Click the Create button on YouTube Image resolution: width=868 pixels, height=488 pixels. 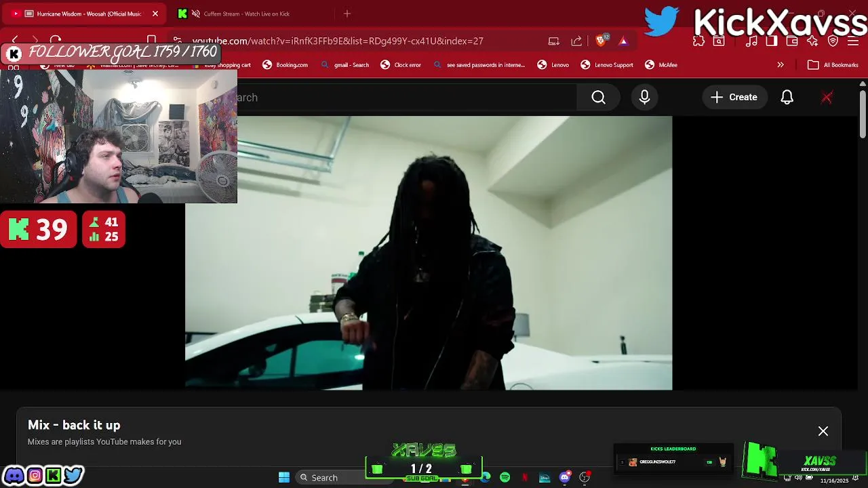point(734,98)
